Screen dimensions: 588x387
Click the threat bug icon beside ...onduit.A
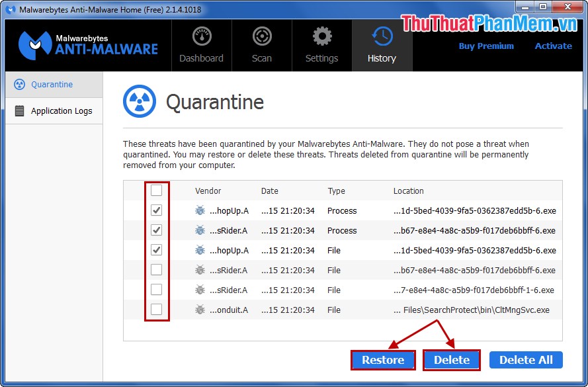pyautogui.click(x=200, y=310)
